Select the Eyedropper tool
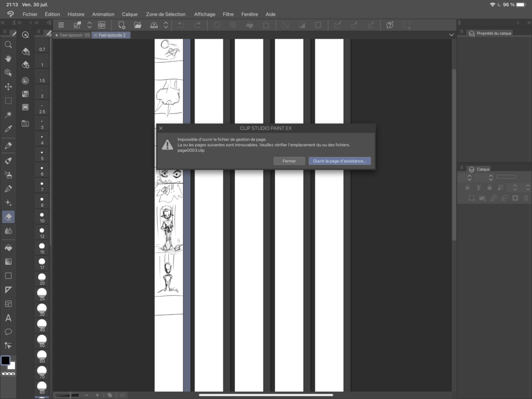 pos(8,129)
